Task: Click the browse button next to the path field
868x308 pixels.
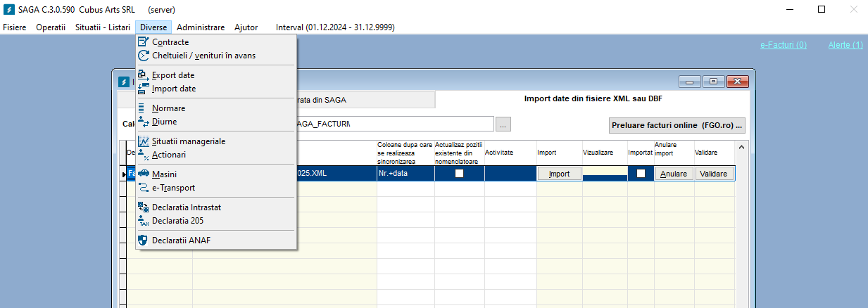Action: point(503,124)
